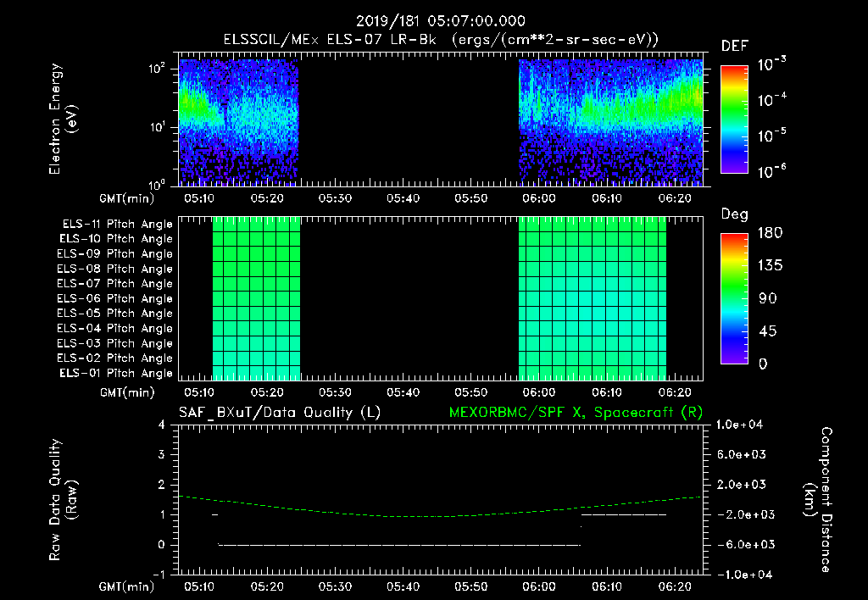Click the Deg label above the pitch scale
The image size is (868, 600).
(x=734, y=214)
